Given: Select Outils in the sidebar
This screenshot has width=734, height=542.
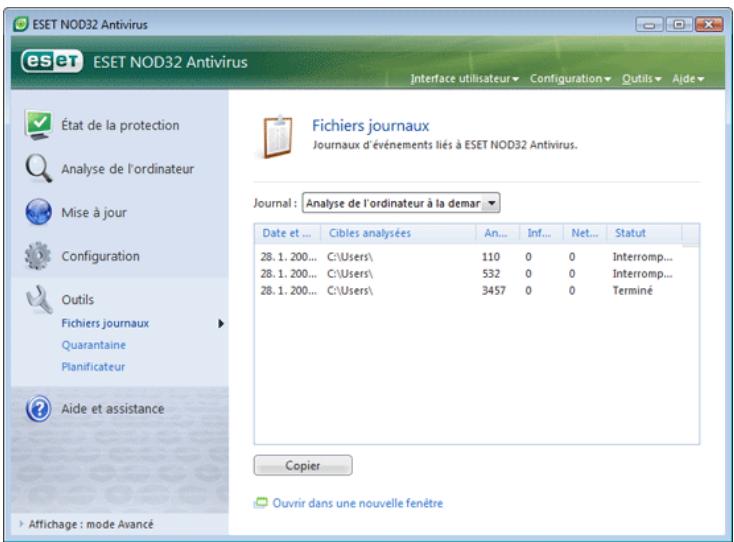Looking at the screenshot, I should [x=78, y=300].
